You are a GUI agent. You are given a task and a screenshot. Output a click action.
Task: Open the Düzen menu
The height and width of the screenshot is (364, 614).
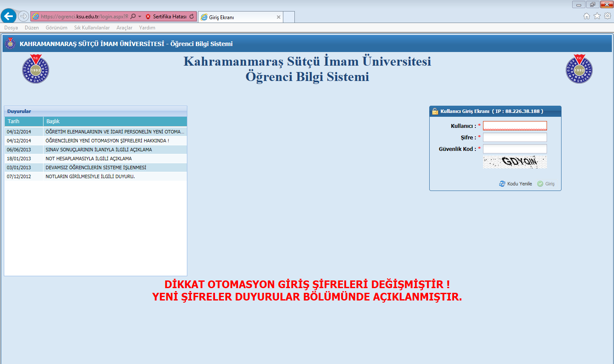coord(32,28)
